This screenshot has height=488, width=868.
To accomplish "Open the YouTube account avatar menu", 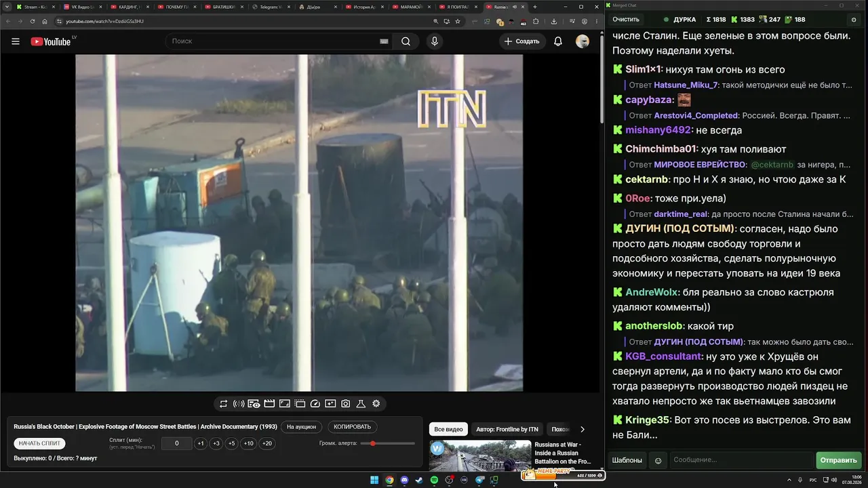I will [x=583, y=41].
